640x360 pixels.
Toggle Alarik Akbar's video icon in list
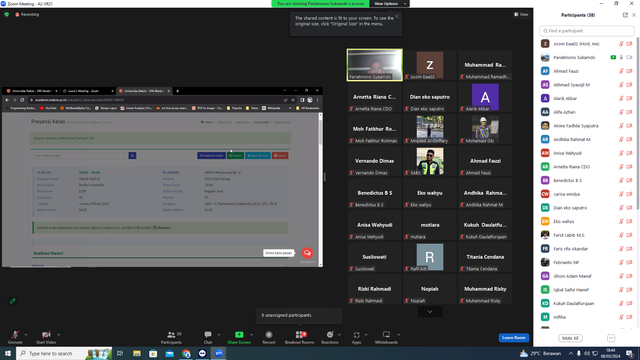(x=629, y=98)
